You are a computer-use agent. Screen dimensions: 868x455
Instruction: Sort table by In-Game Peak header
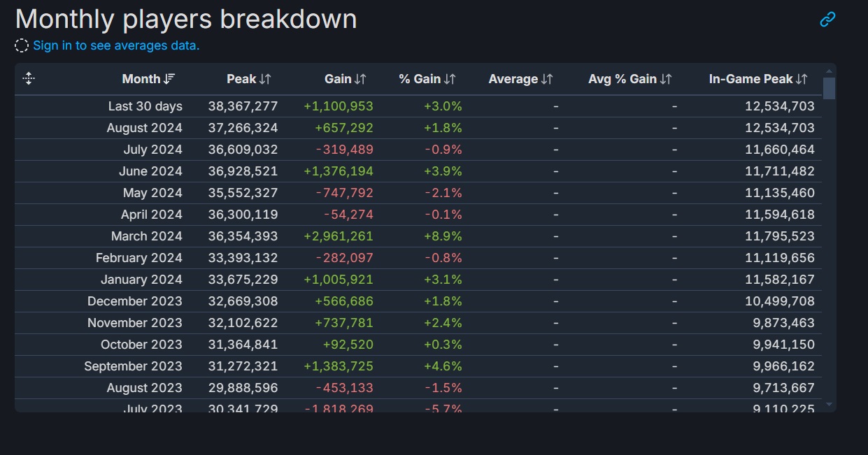[759, 79]
